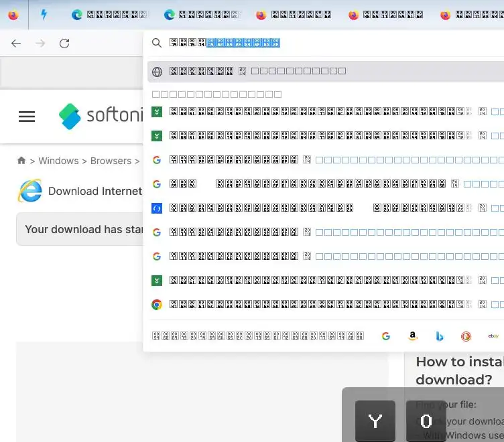Click the forward navigation arrow
Screen dimensions: 504x442
coord(40,44)
